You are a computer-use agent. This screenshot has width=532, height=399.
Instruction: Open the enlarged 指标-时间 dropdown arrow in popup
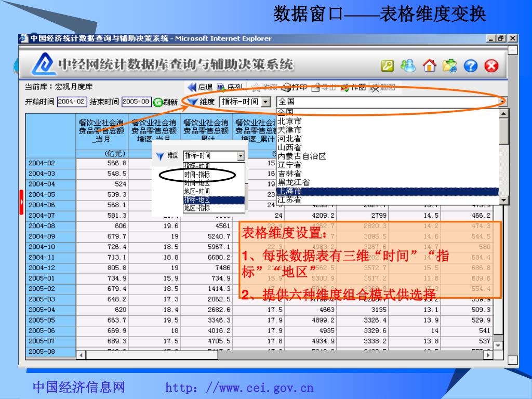pos(241,156)
